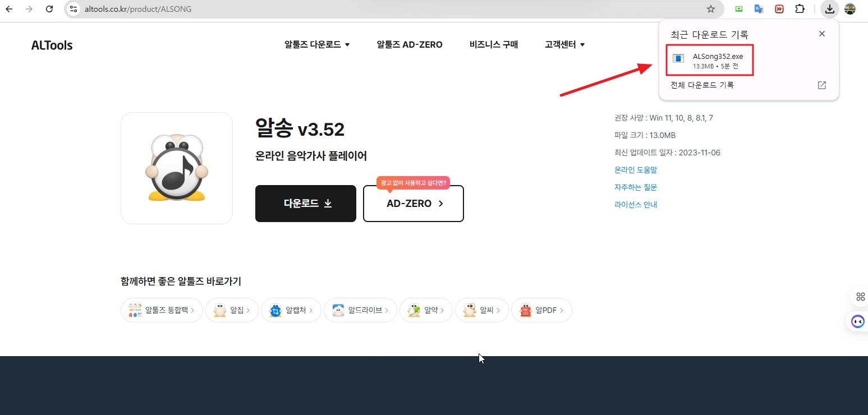Click 전체 다운로드 기록 link
Viewport: 868px width, 415px height.
(702, 85)
